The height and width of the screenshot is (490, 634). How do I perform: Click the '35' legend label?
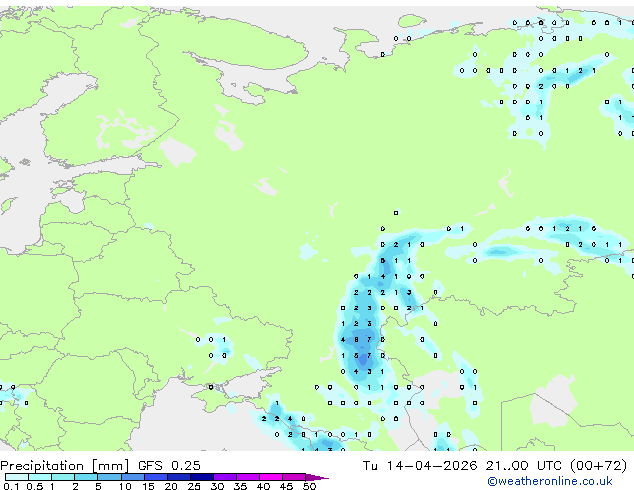[x=240, y=486]
